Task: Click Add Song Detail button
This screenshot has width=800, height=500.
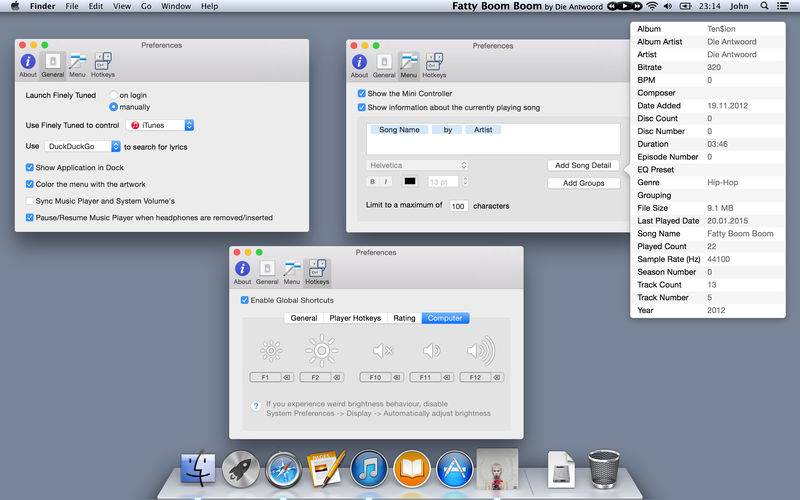Action: [583, 165]
